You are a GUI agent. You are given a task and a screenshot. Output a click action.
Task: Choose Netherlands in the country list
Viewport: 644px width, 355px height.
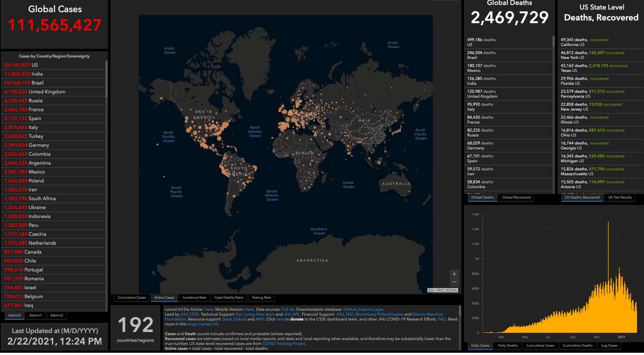[53, 243]
